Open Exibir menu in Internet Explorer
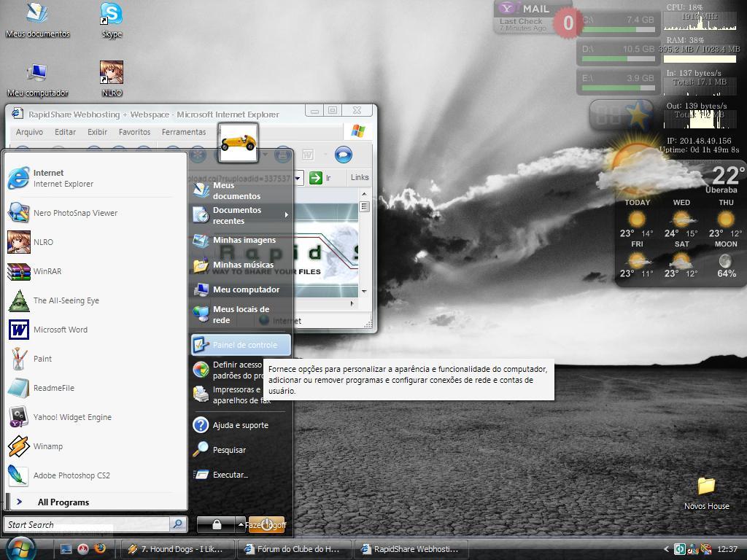The width and height of the screenshot is (747, 560). tap(97, 132)
